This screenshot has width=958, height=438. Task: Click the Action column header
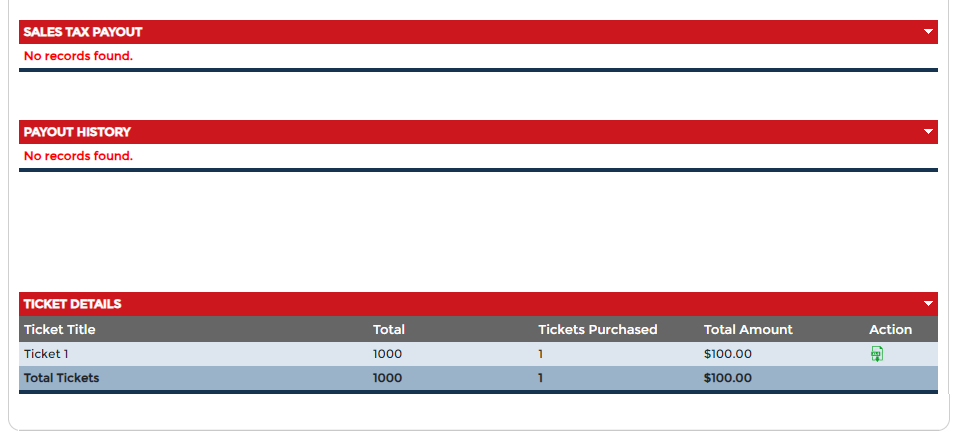(x=890, y=329)
